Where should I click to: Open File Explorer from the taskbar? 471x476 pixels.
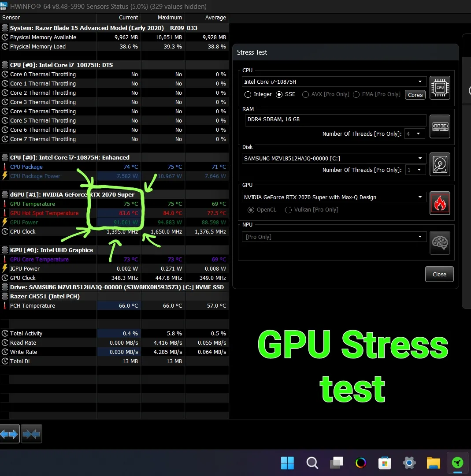pyautogui.click(x=434, y=463)
